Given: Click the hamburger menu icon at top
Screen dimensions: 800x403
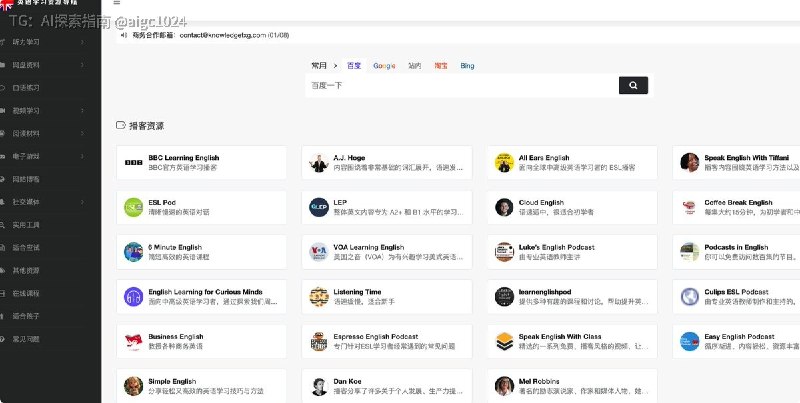Looking at the screenshot, I should pos(117,3).
